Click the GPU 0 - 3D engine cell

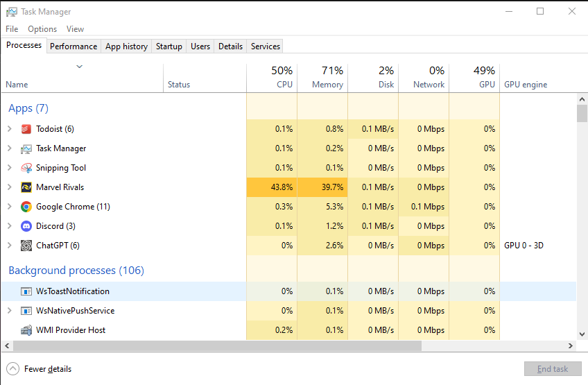pyautogui.click(x=524, y=246)
